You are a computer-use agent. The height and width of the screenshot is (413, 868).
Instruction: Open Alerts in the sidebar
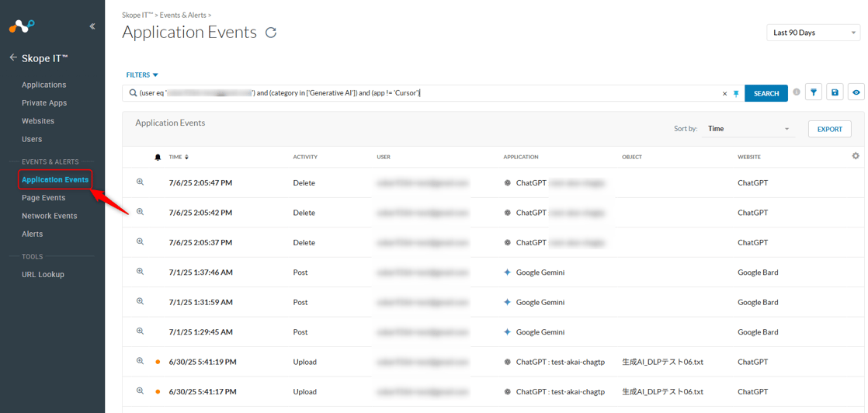(x=32, y=234)
